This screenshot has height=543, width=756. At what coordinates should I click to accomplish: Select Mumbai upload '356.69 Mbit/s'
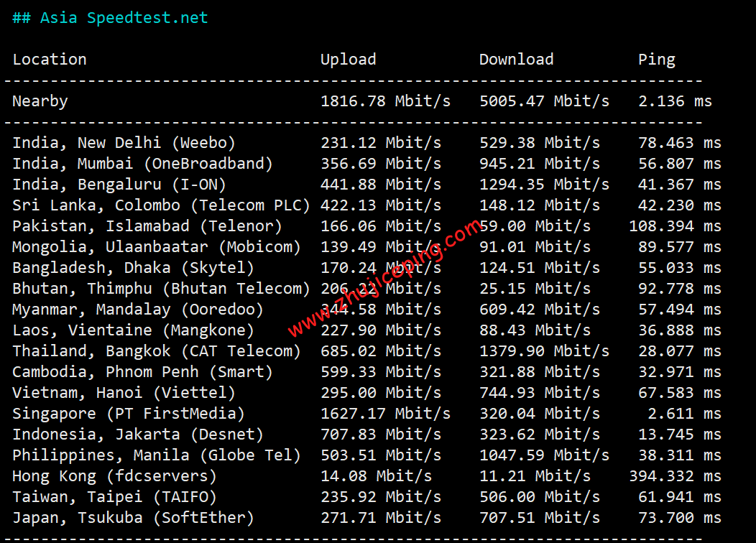[381, 164]
